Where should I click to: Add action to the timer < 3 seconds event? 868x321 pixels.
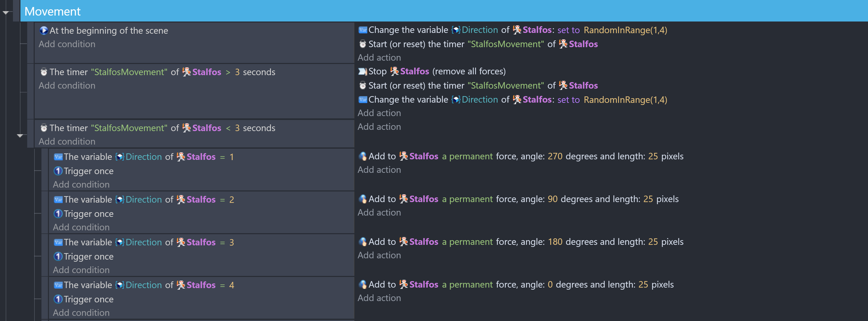click(379, 127)
